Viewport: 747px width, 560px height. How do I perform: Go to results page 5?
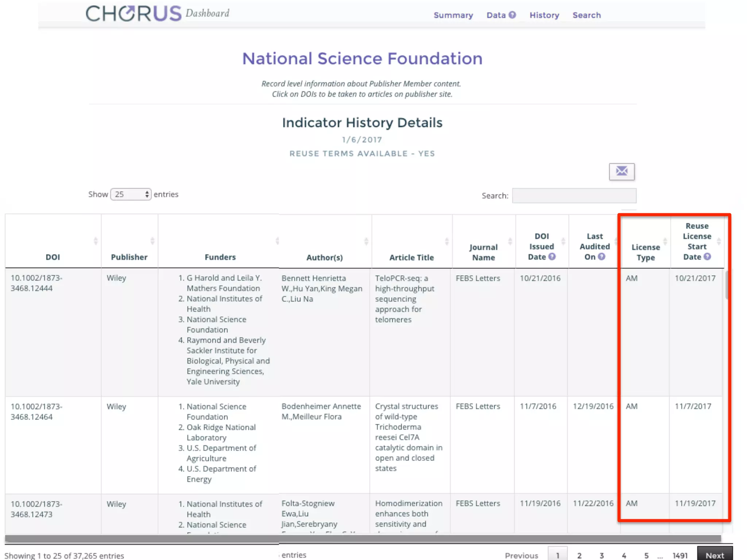pos(646,555)
